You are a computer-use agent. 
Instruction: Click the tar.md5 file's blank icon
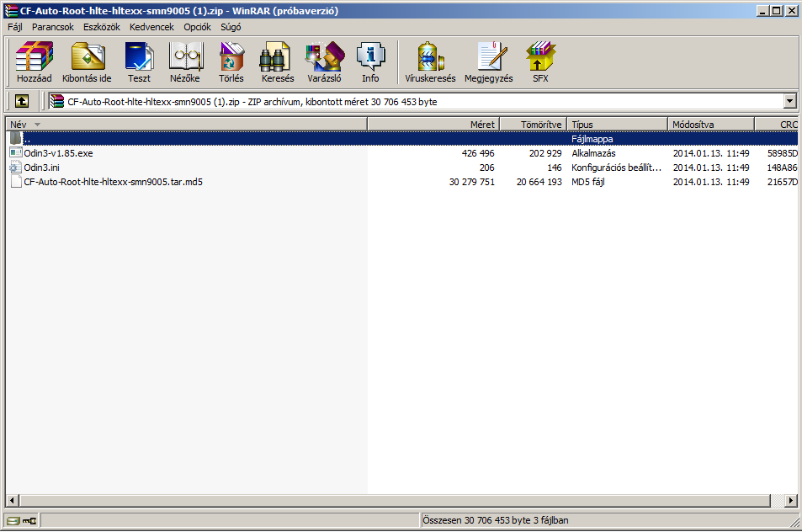[x=16, y=182]
